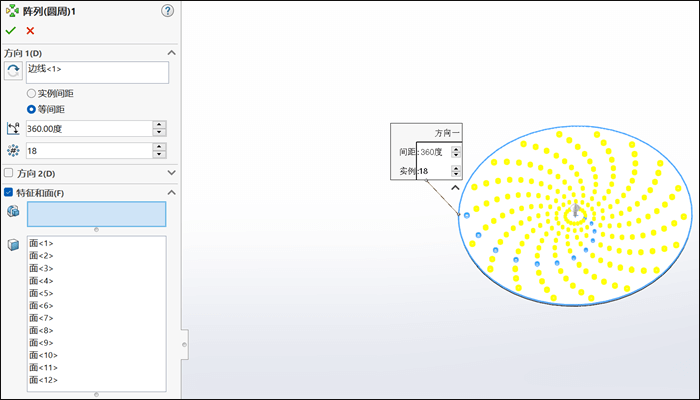Decrease instance count with down arrow

pos(159,154)
